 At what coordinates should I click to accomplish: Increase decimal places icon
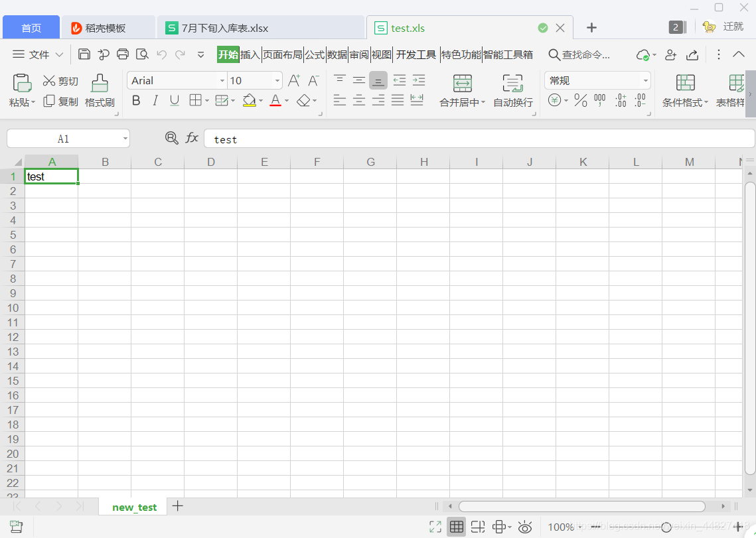click(621, 100)
